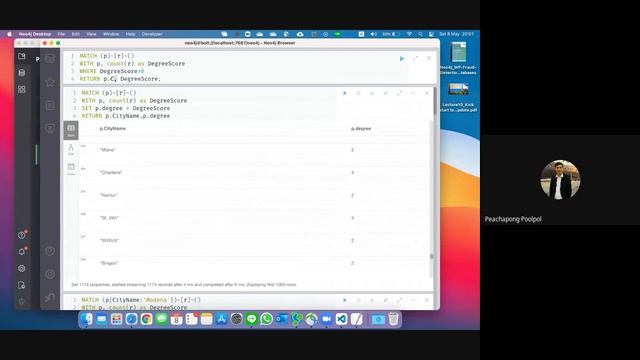
Task: Open volume control in the menu bar
Action: pos(373,34)
